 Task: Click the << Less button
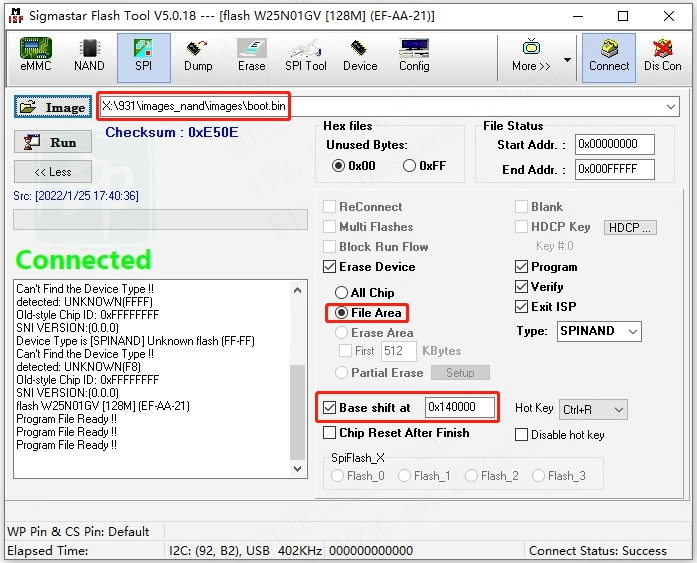click(x=53, y=172)
